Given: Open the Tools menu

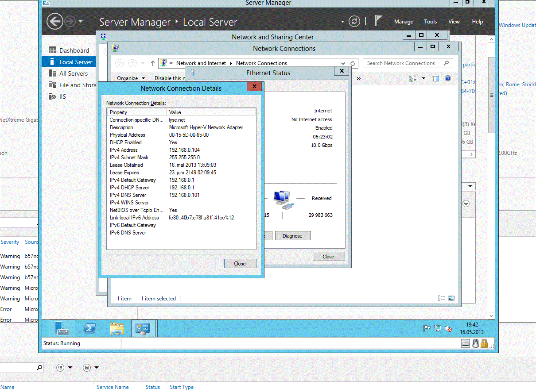Looking at the screenshot, I should (431, 22).
